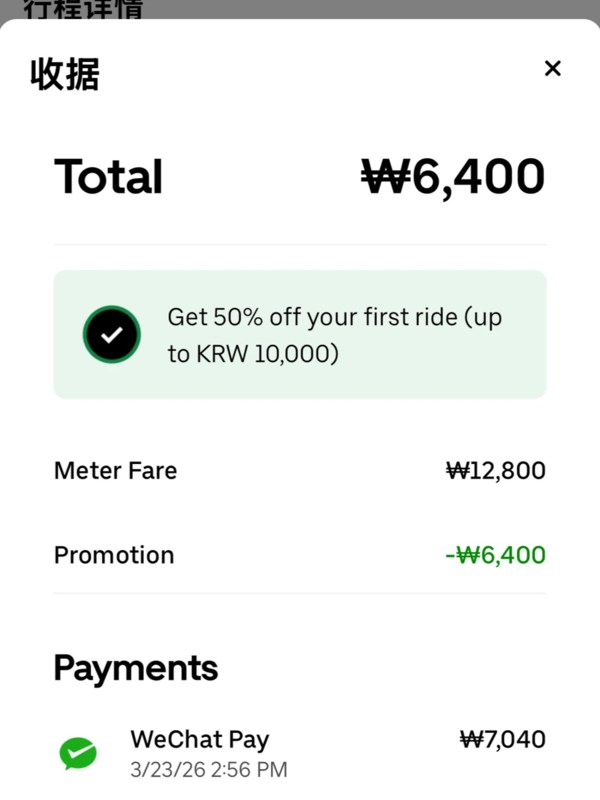Tap the divider line below Promotion
Screen dimensions: 600x800
pos(300,593)
